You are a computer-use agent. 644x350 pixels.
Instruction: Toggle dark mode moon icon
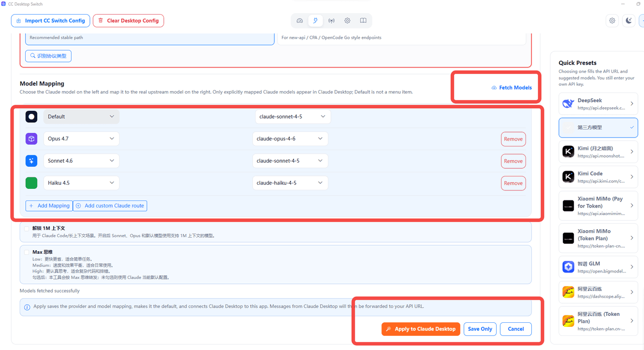[x=629, y=21]
